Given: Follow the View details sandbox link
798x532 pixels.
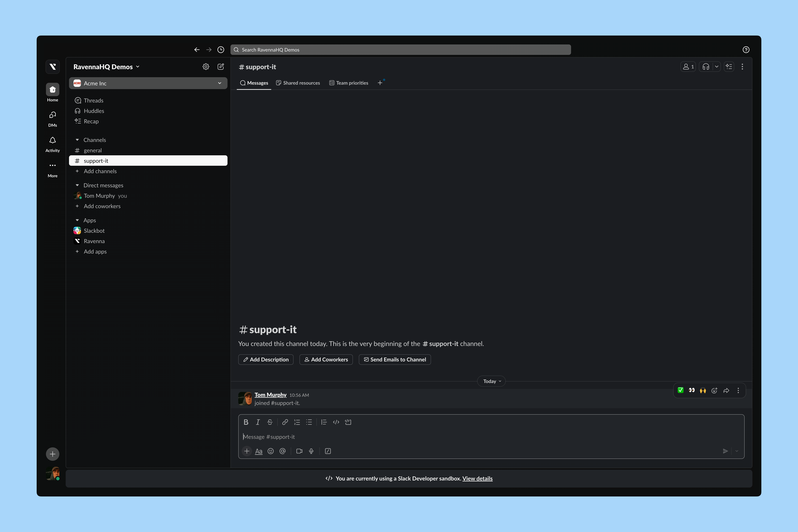Looking at the screenshot, I should pos(477,478).
